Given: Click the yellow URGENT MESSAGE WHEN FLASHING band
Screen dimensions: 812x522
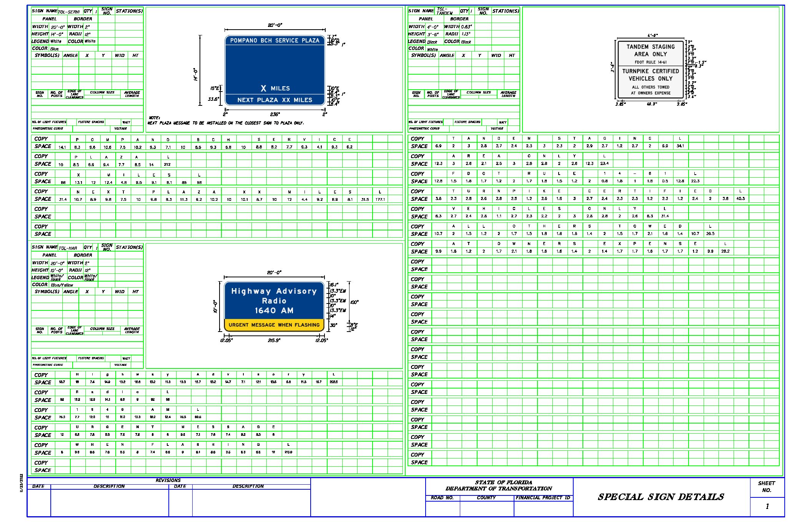Looking at the screenshot, I should pos(274,325).
